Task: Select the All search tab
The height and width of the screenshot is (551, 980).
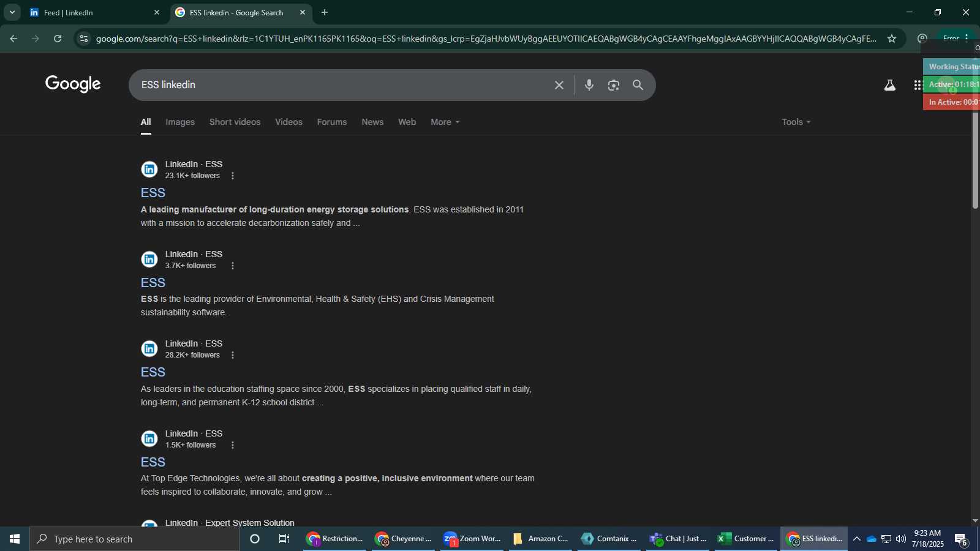Action: (x=146, y=122)
